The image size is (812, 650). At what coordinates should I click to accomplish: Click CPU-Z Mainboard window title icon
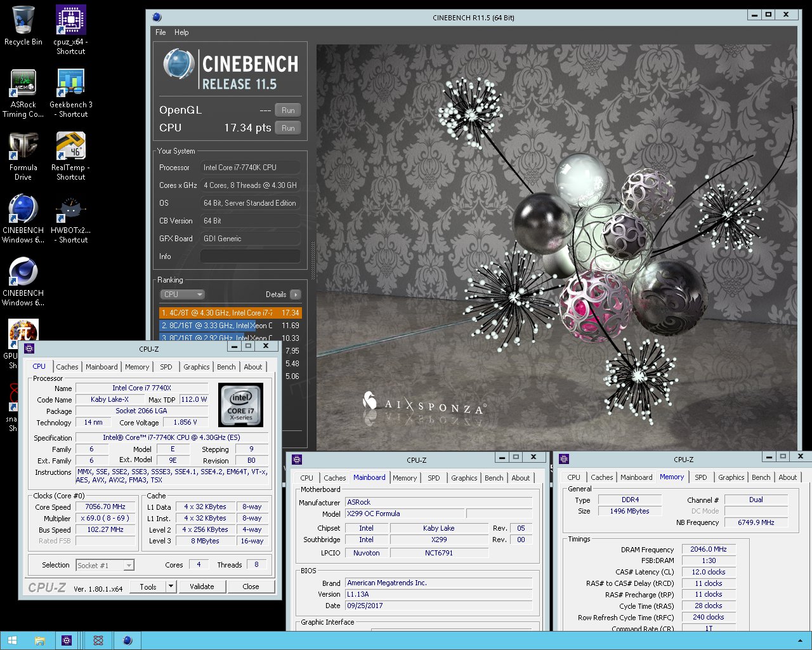pos(296,460)
